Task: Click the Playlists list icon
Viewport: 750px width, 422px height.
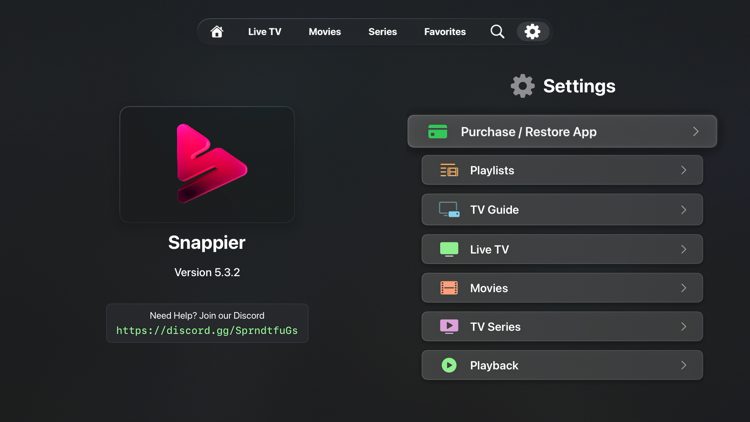Action: pos(449,171)
